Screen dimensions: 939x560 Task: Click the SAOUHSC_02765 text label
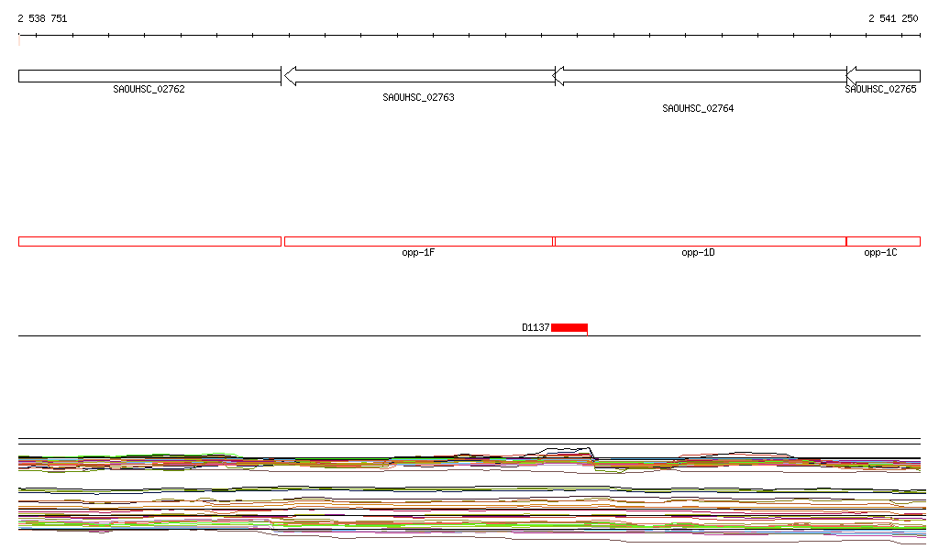point(880,90)
